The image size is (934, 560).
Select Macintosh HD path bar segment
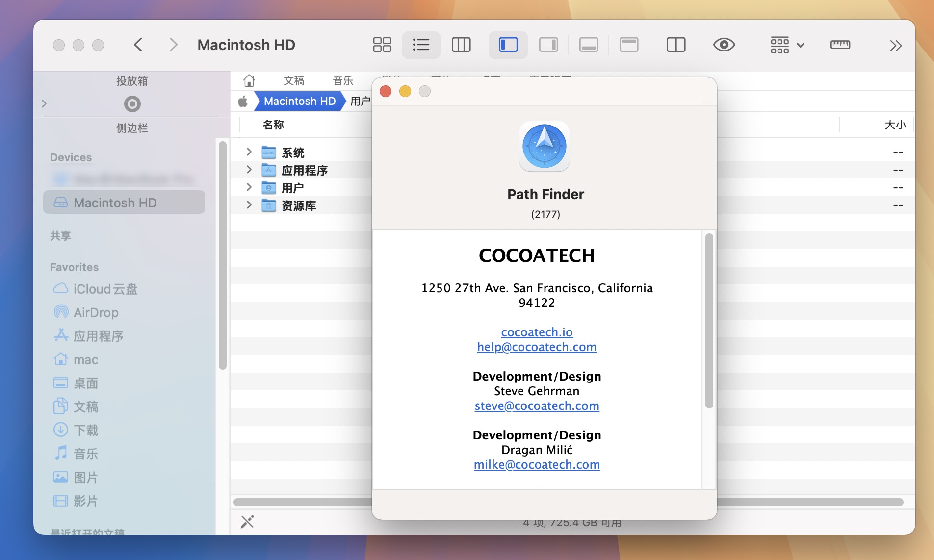point(299,101)
